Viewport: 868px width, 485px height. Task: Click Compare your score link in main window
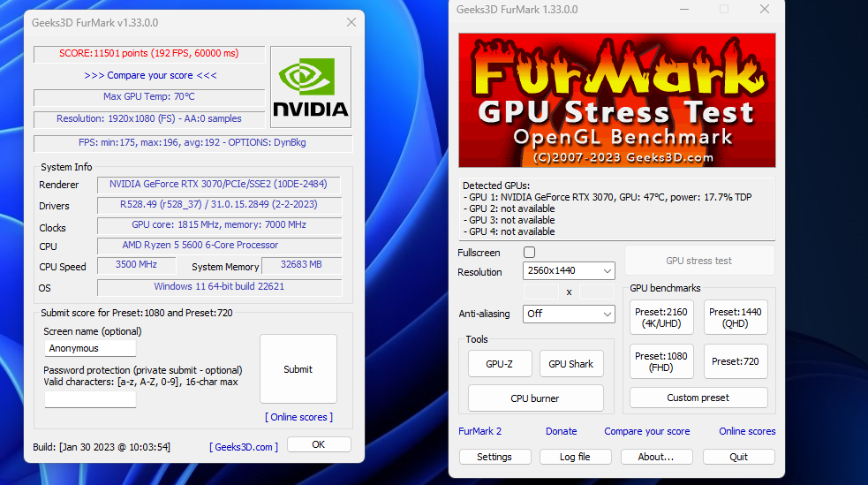coord(647,431)
